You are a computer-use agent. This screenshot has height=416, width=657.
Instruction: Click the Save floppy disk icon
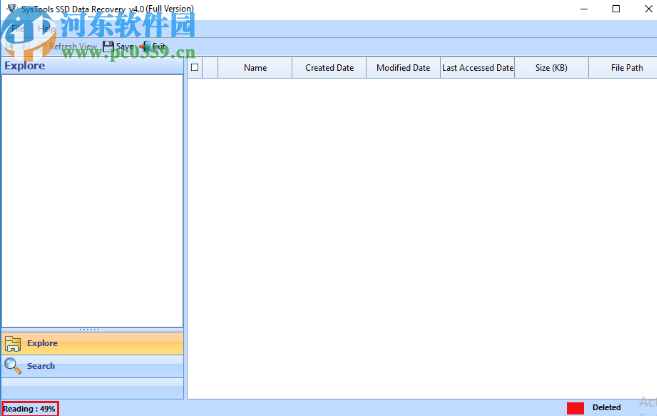(108, 46)
